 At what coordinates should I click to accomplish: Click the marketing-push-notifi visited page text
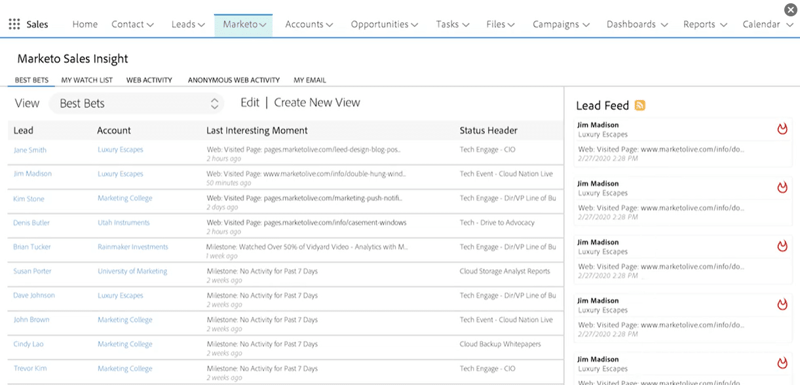(x=305, y=198)
